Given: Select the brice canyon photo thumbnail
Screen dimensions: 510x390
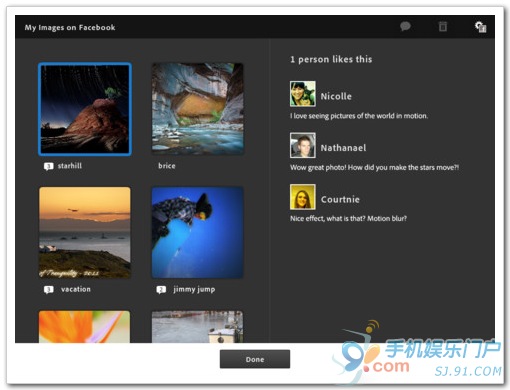Looking at the screenshot, I should point(197,109).
